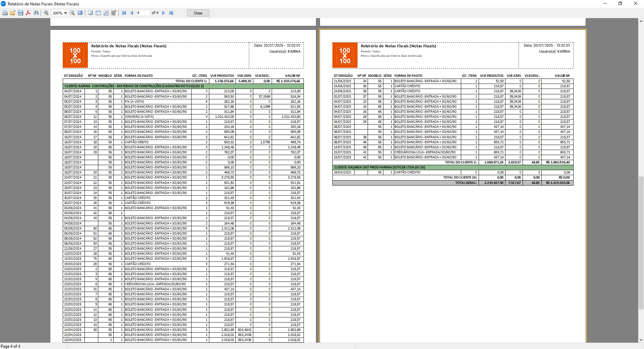The image size is (644, 349).
Task: Go to the next page
Action: pos(164,13)
